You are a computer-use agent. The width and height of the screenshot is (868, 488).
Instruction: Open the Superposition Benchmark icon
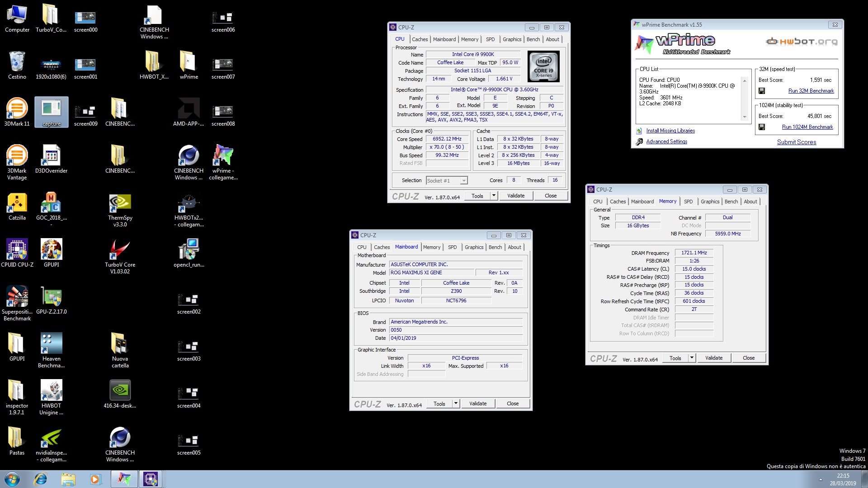[17, 303]
